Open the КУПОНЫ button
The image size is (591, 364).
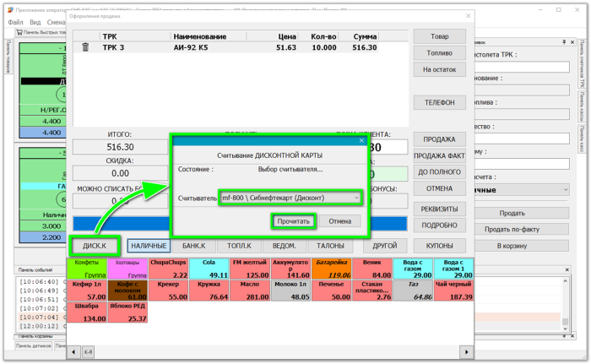pos(440,246)
